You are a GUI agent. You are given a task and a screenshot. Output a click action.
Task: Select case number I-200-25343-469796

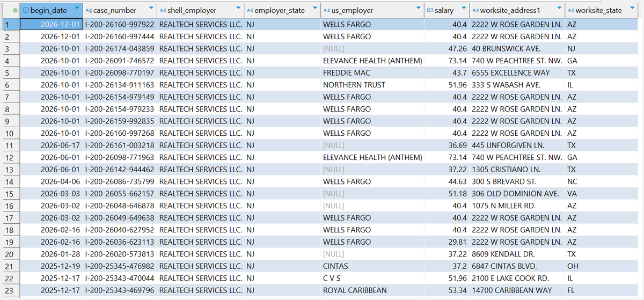click(120, 290)
